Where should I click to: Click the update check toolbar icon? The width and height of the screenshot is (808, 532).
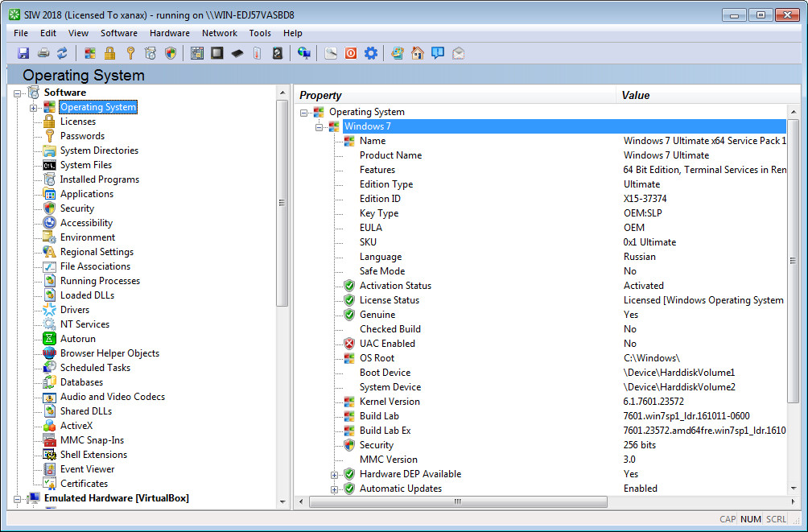398,53
